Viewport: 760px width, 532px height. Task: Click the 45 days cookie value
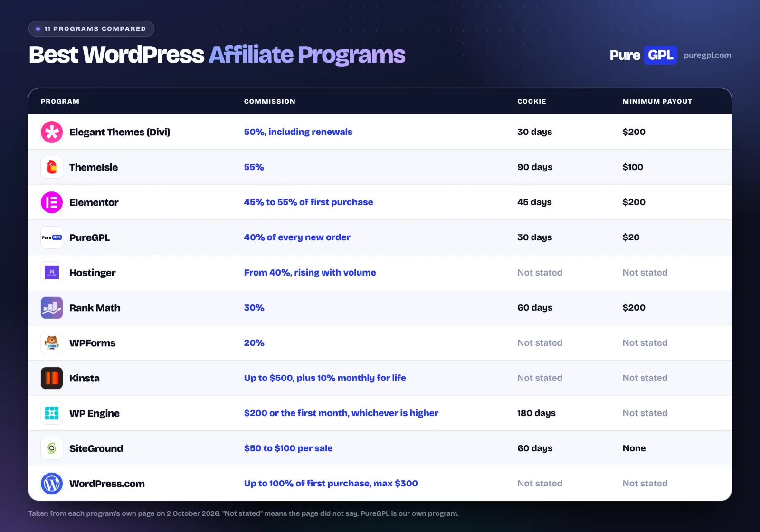click(534, 202)
